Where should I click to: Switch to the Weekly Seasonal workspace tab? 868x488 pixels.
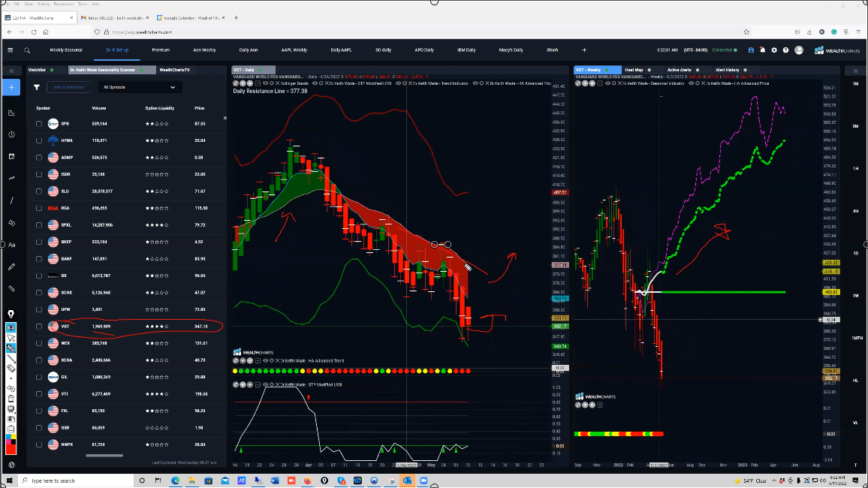66,50
